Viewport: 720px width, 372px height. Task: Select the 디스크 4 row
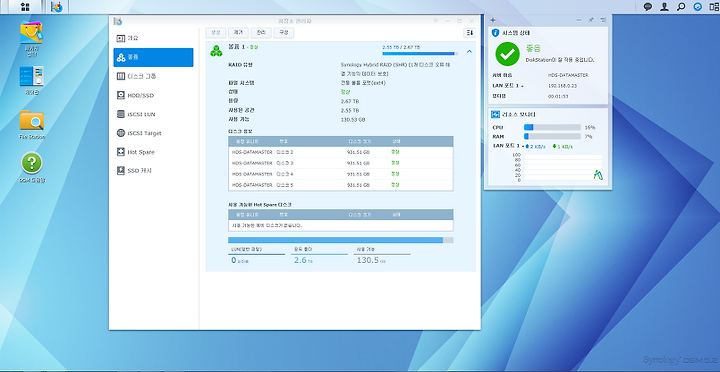tap(340, 174)
